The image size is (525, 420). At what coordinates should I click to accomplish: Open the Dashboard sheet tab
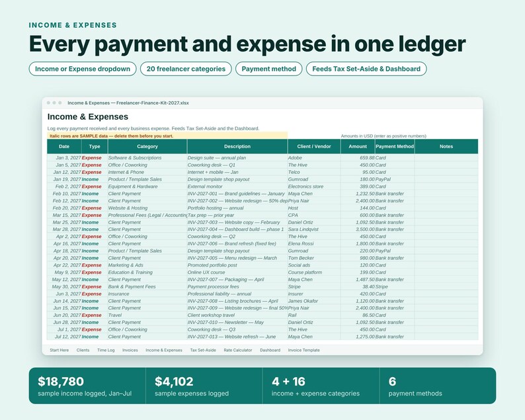(270, 350)
